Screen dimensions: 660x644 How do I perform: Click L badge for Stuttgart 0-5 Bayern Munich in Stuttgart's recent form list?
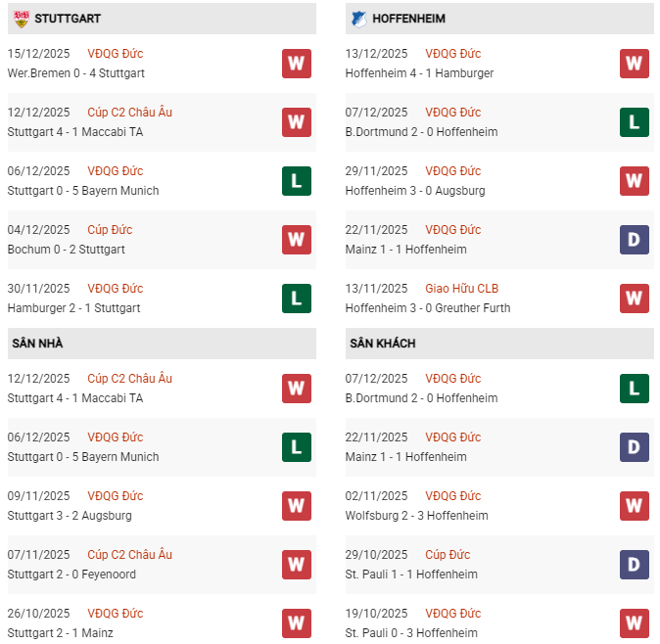(x=297, y=181)
